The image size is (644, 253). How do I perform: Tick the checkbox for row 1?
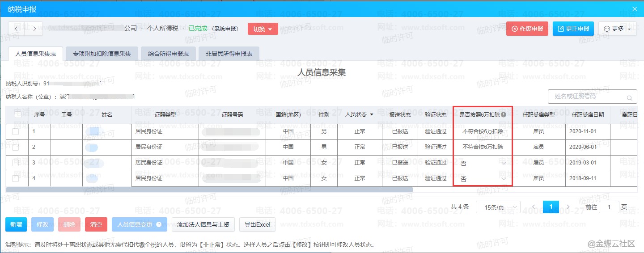(x=16, y=132)
